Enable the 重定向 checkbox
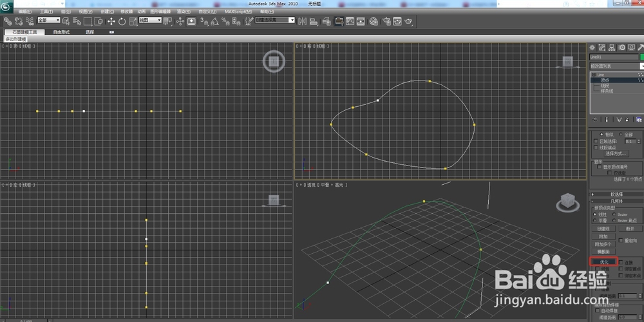This screenshot has width=644, height=322. (621, 240)
